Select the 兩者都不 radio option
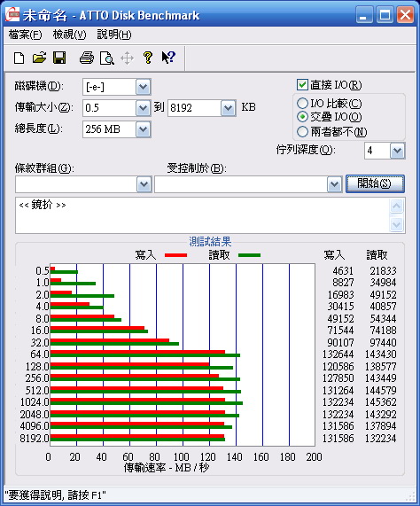 [302, 131]
